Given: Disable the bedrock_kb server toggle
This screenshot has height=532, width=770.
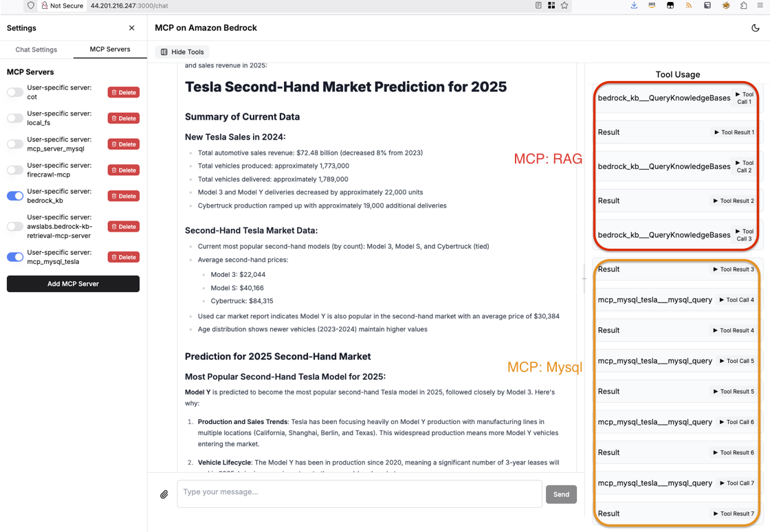Looking at the screenshot, I should (x=15, y=196).
